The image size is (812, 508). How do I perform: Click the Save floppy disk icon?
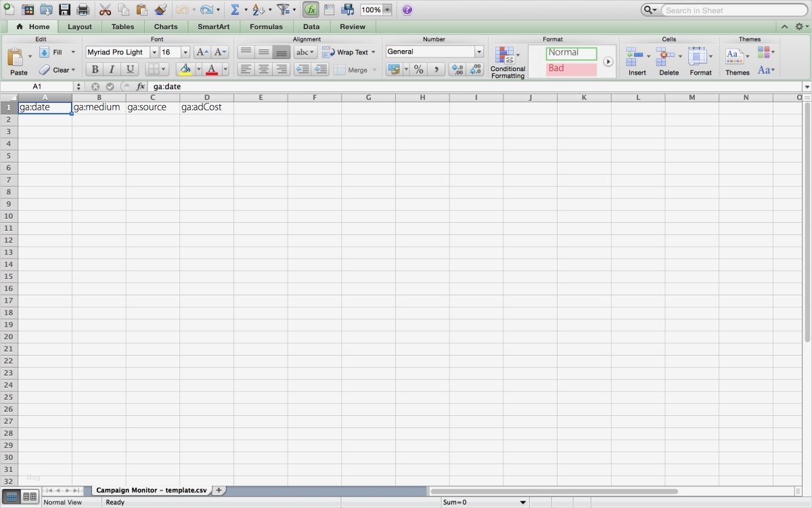pyautogui.click(x=64, y=10)
